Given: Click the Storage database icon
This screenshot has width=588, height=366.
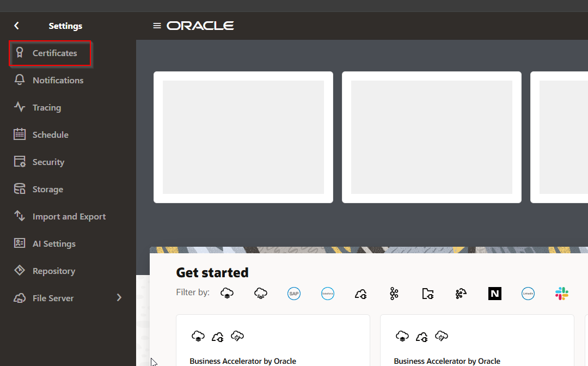Looking at the screenshot, I should [x=20, y=189].
